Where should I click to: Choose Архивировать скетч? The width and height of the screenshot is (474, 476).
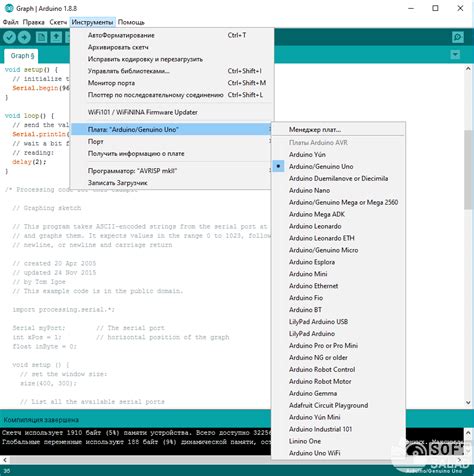[172, 47]
